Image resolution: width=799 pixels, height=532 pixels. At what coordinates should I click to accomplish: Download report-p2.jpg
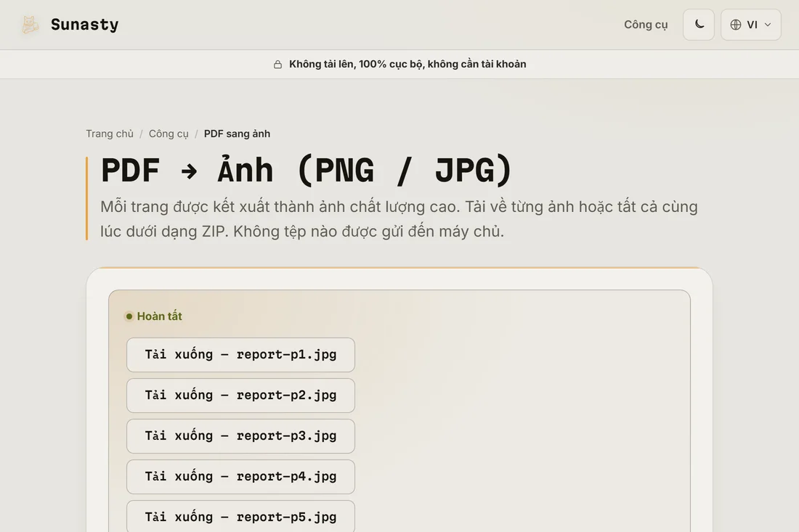240,396
